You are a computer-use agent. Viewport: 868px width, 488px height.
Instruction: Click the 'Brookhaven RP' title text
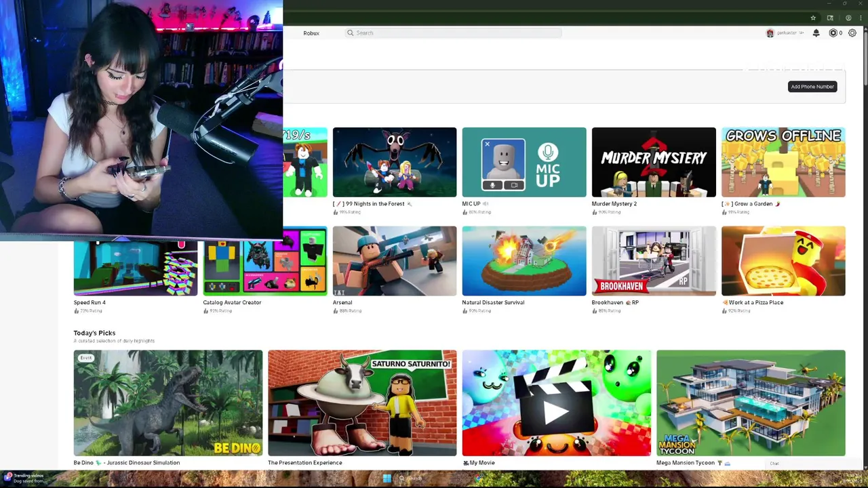click(615, 302)
